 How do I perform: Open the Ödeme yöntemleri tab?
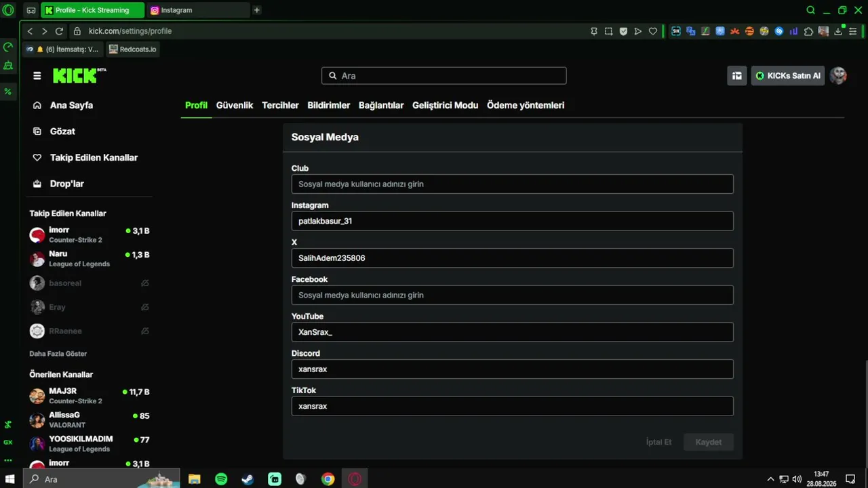526,105
